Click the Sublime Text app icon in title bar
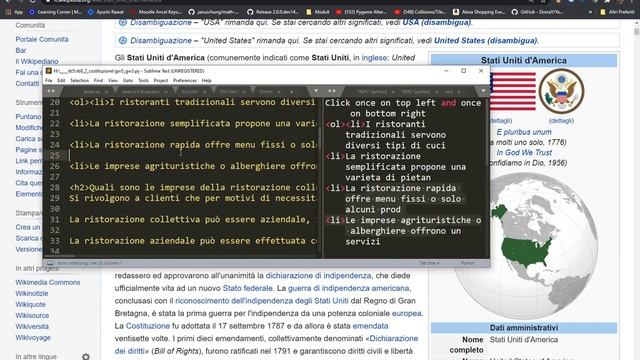 click(49, 71)
